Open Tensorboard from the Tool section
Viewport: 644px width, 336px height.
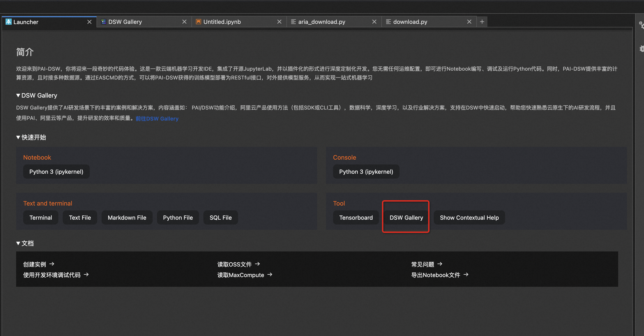356,218
